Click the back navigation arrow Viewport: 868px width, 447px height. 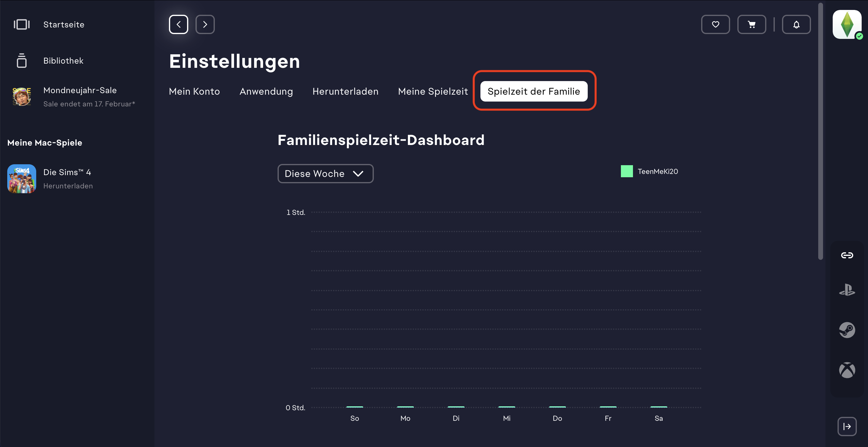tap(178, 24)
